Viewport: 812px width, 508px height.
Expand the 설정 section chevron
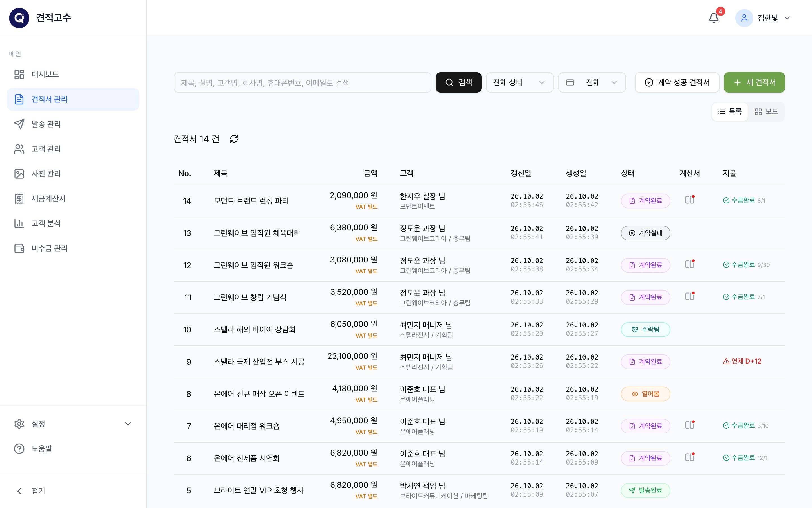128,424
